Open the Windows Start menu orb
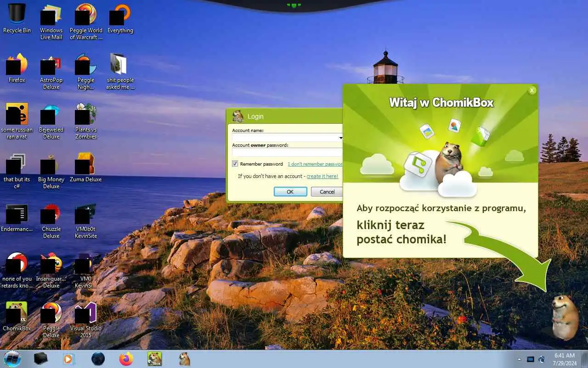Screen dimensions: 588x368 [x=12, y=359]
